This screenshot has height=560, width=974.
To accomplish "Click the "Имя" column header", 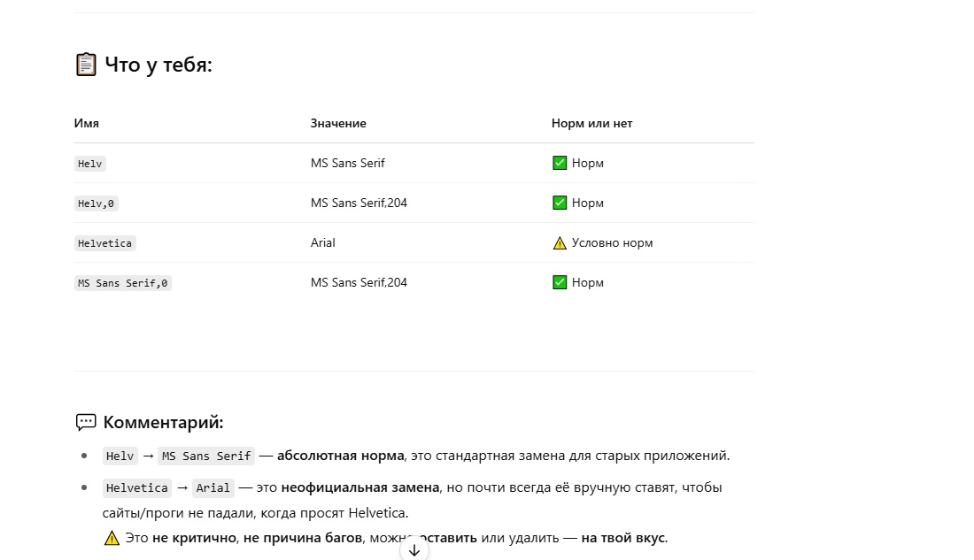I will pyautogui.click(x=87, y=123).
